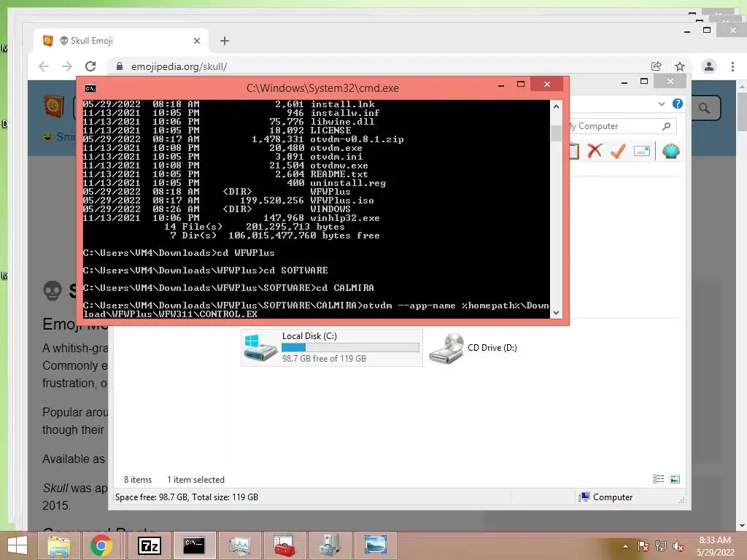Click up arrow of cmd scrollbar

556,106
